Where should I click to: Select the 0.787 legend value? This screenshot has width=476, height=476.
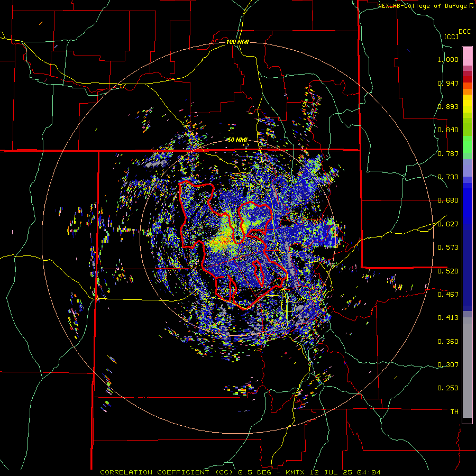point(448,153)
